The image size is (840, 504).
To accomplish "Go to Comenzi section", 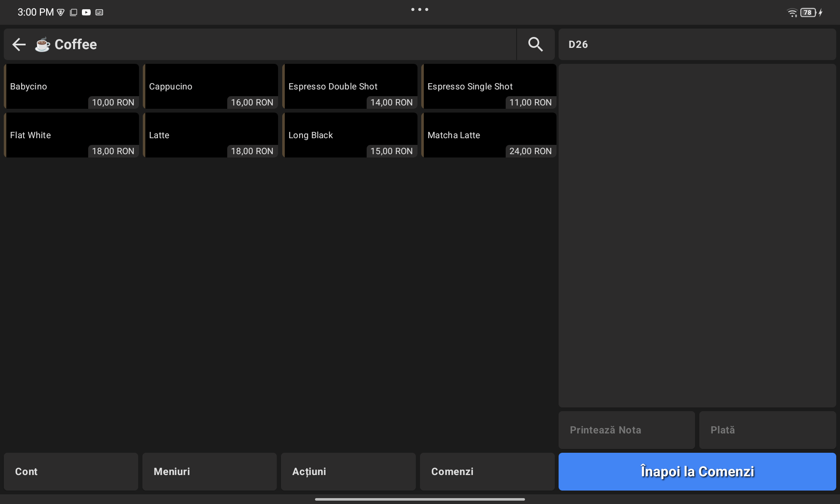I will (x=487, y=472).
